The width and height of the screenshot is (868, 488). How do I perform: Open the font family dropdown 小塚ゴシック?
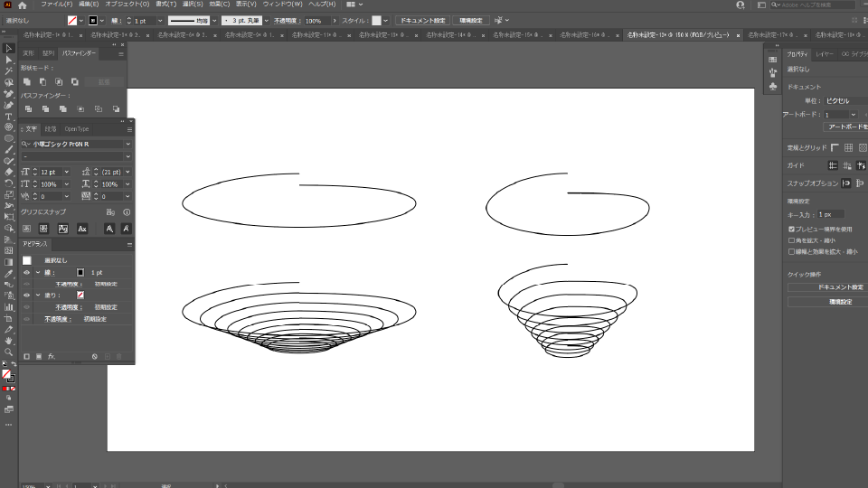click(127, 144)
